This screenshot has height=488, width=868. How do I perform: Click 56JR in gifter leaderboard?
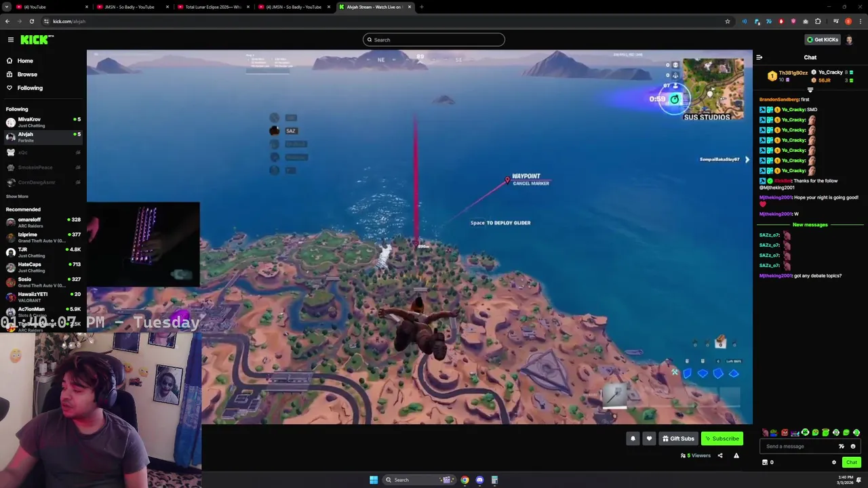pyautogui.click(x=824, y=80)
